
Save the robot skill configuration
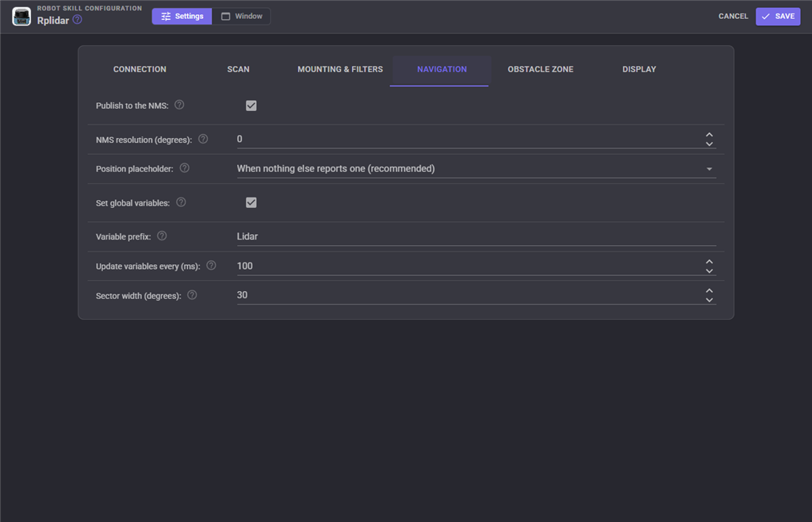(x=778, y=17)
